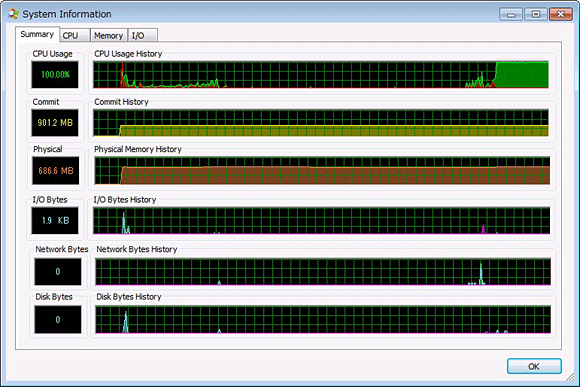This screenshot has width=580, height=387.
Task: Click the Physical Memory History graph
Action: point(322,171)
